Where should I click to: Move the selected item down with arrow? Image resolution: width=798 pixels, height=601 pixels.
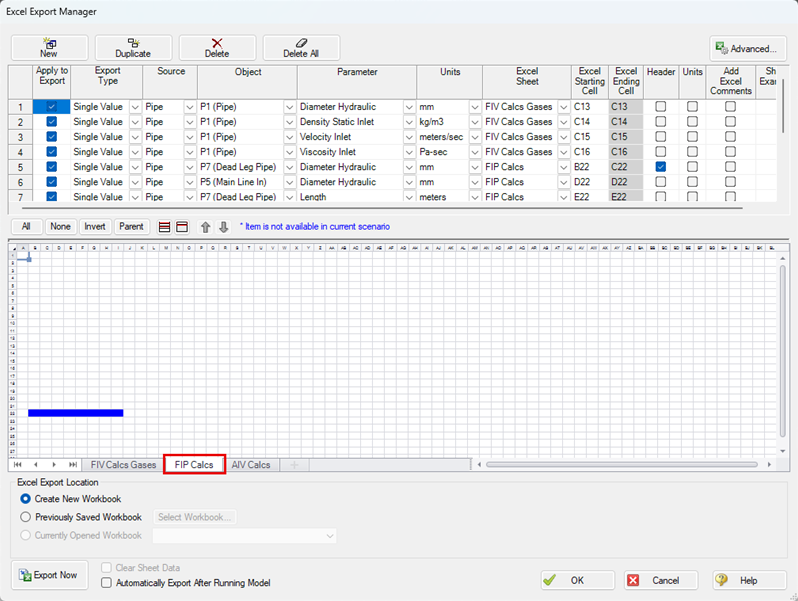click(x=224, y=227)
